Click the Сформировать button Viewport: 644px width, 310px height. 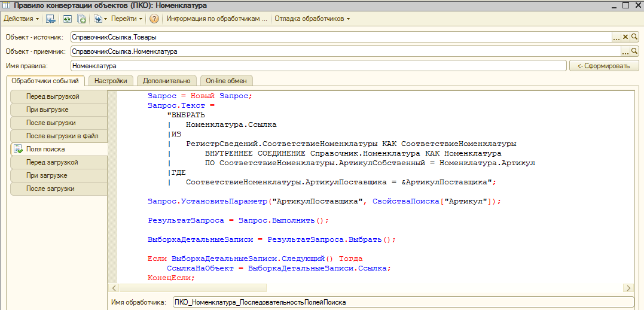click(603, 66)
